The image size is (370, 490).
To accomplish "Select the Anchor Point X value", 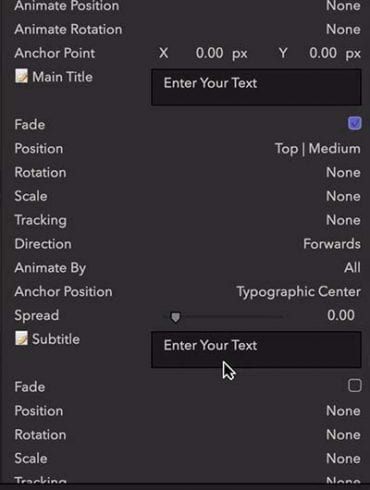I will click(209, 53).
